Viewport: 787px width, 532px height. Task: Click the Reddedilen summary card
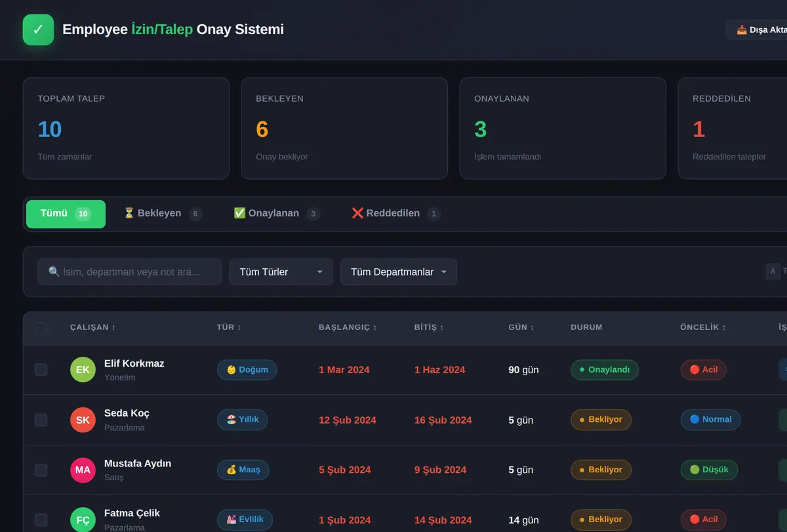pyautogui.click(x=733, y=129)
